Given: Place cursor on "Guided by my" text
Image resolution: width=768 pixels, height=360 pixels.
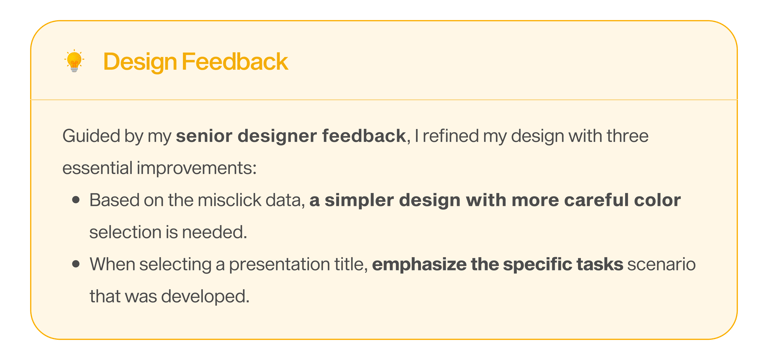Looking at the screenshot, I should [x=117, y=136].
